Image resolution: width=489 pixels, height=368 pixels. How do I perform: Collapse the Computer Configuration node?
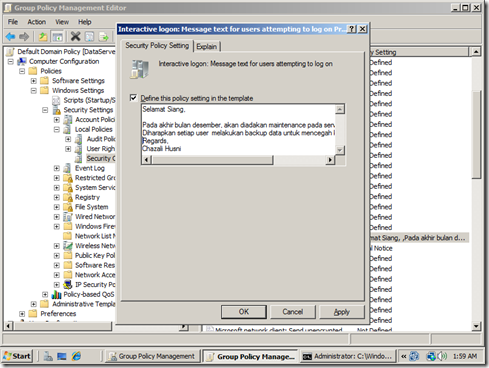pyautogui.click(x=11, y=62)
